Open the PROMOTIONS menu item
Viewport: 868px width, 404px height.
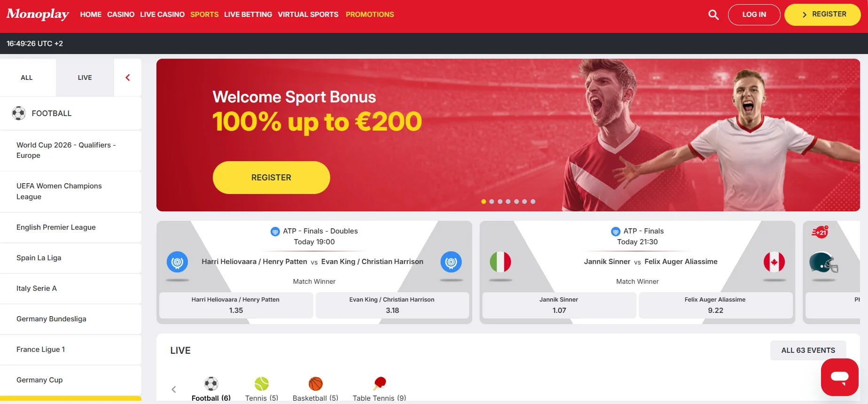coord(370,15)
